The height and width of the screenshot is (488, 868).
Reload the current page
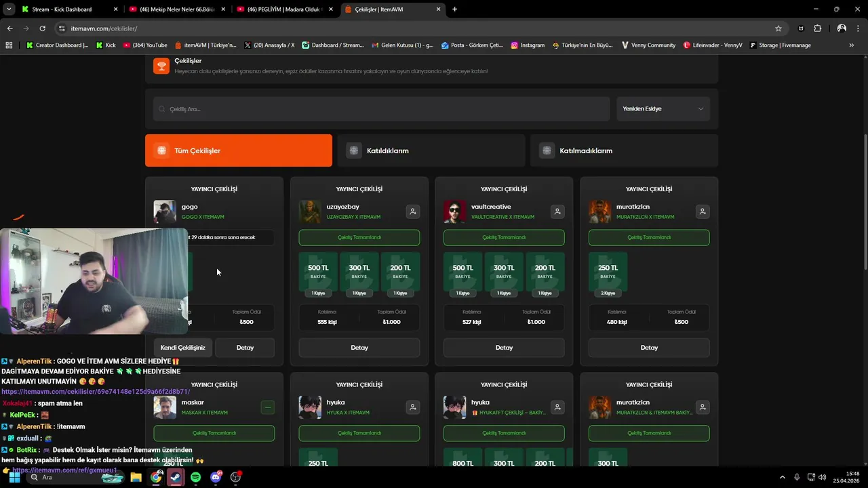[x=42, y=28]
